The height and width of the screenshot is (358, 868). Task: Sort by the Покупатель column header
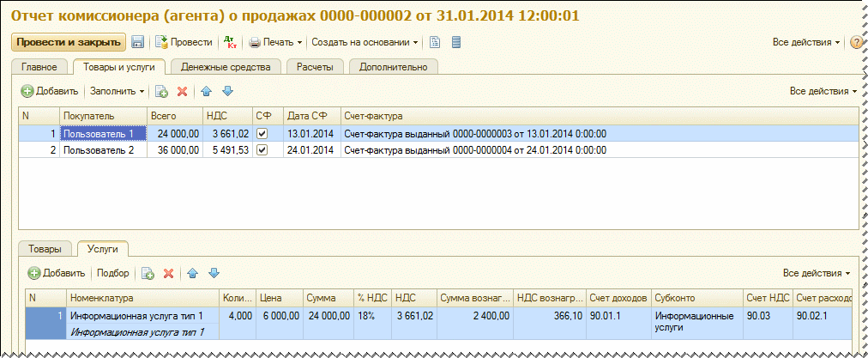tap(103, 117)
